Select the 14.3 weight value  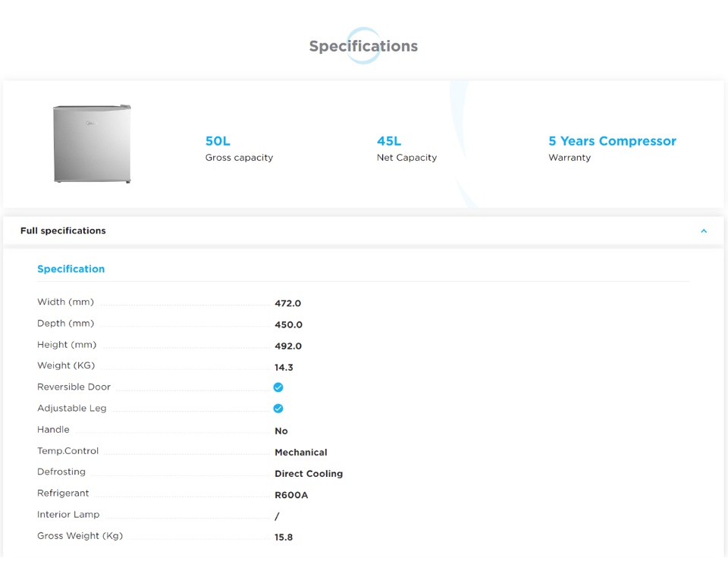click(284, 367)
